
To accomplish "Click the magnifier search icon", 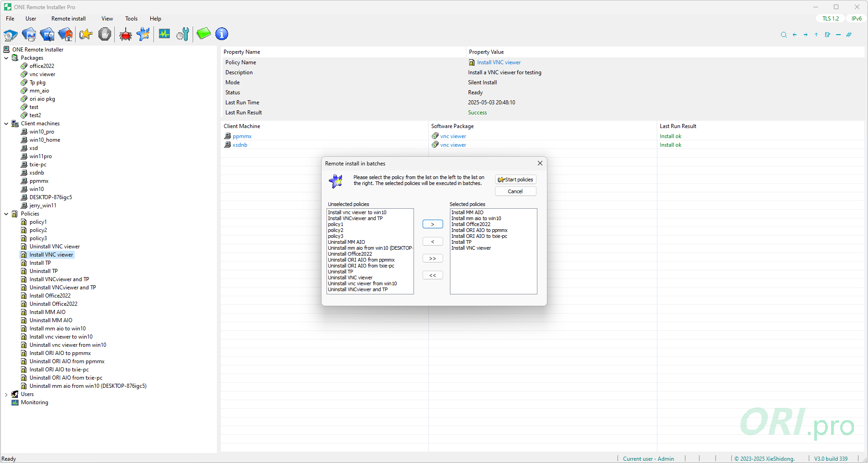I will coord(784,35).
